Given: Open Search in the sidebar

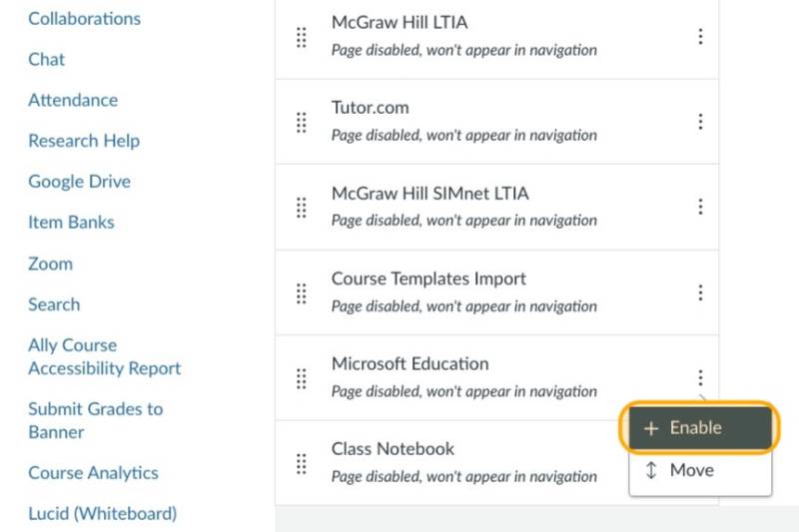Looking at the screenshot, I should 54,304.
